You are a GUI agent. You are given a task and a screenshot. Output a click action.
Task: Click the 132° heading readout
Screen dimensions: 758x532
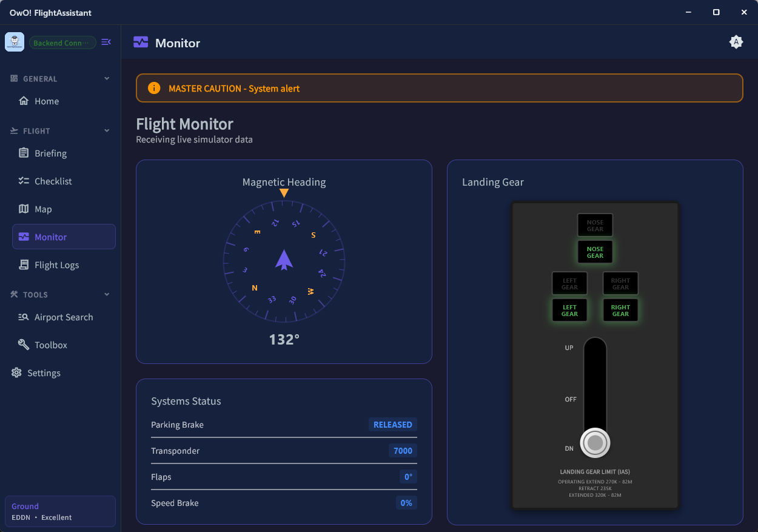[x=284, y=339]
